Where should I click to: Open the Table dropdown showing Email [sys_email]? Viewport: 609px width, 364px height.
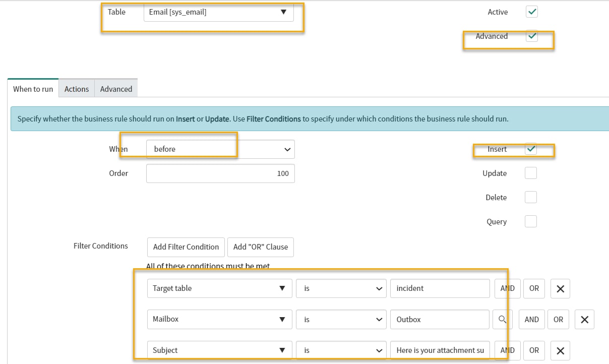219,12
